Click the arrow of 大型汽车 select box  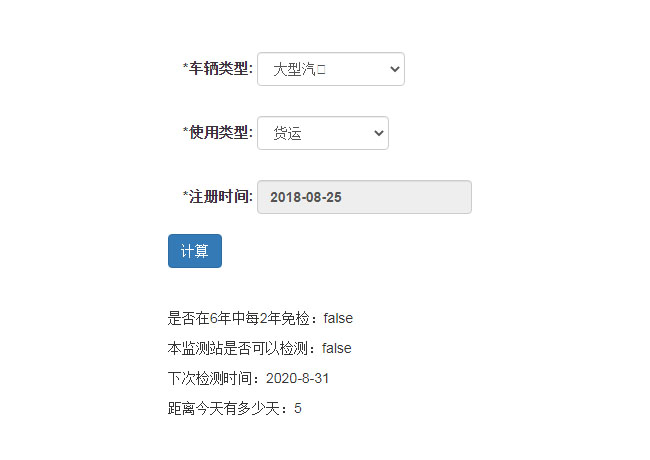[394, 69]
